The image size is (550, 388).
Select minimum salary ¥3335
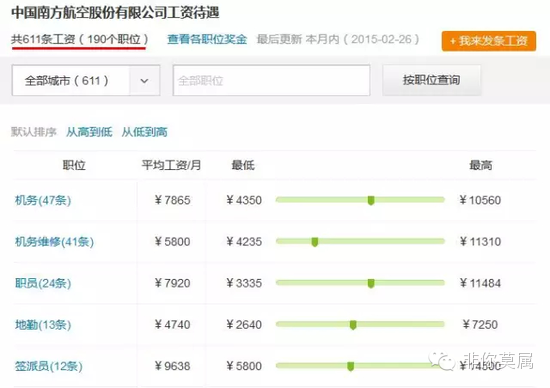tap(244, 283)
